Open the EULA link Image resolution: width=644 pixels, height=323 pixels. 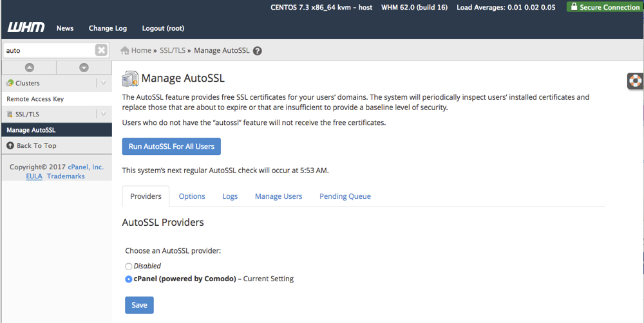[34, 176]
